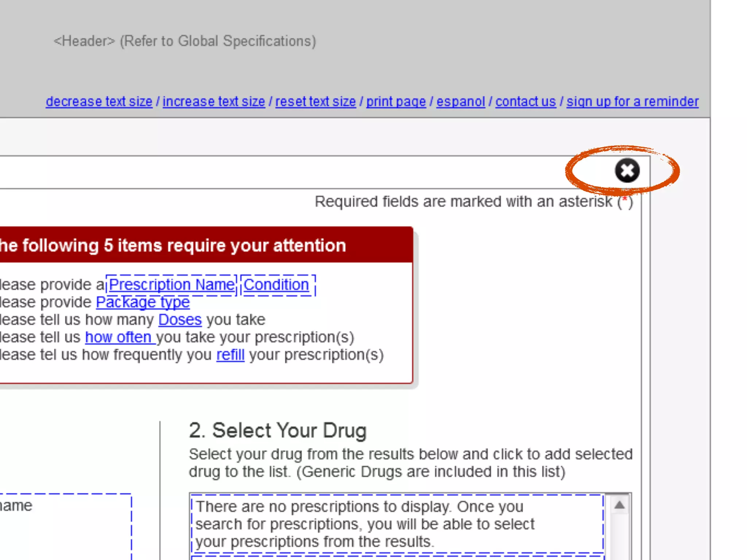Click scrollbar up arrow in drug list
This screenshot has width=747, height=560.
coord(619,505)
